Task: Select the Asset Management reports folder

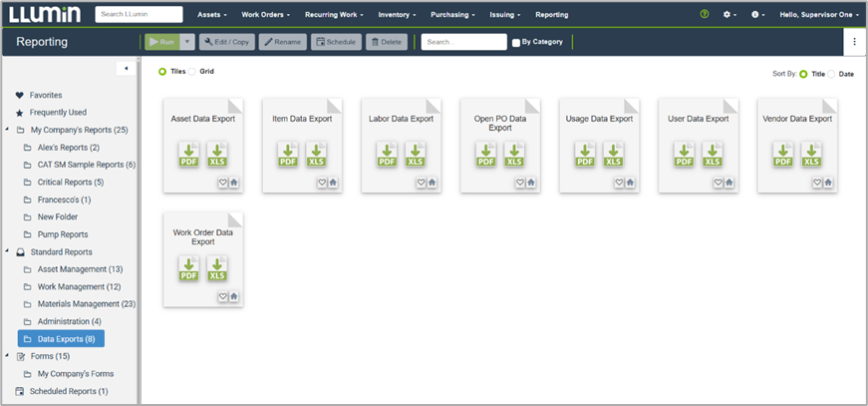Action: [x=80, y=269]
